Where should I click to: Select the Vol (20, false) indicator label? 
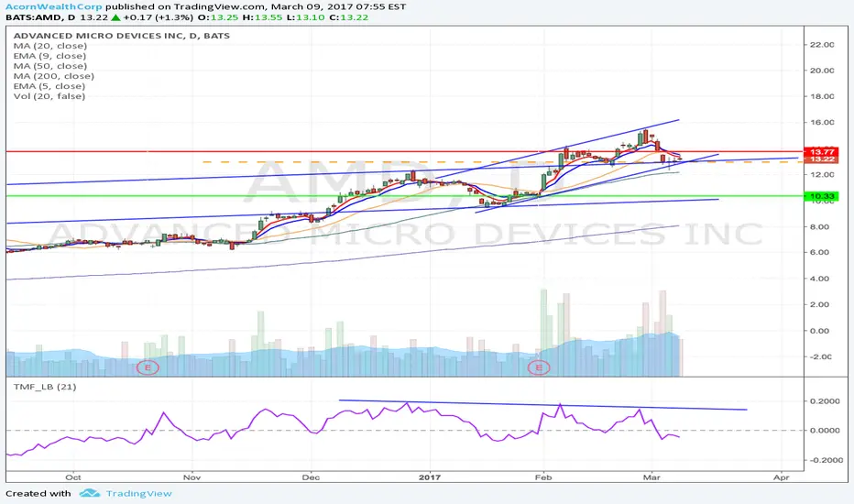(49, 96)
